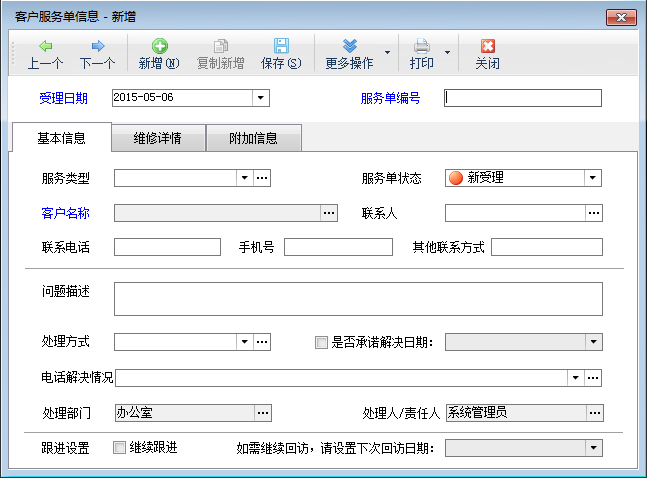Enable the 是否承诺解决日期 checkbox
647x479 pixels.
[321, 342]
